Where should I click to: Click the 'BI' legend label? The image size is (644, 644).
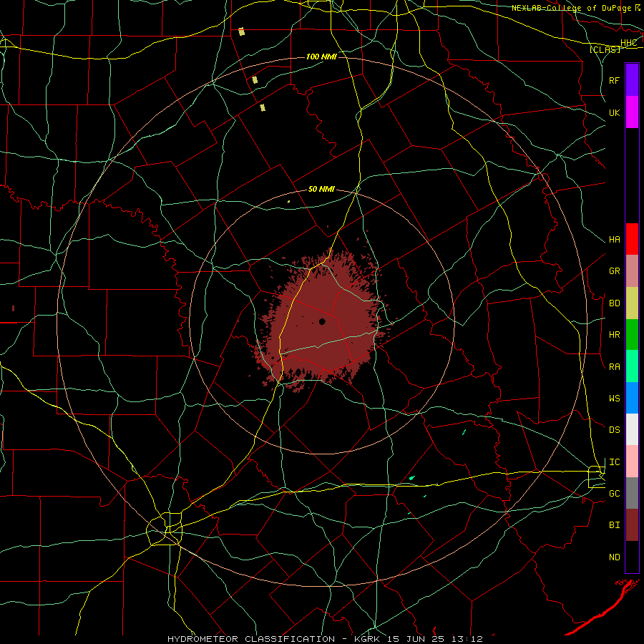(x=615, y=525)
